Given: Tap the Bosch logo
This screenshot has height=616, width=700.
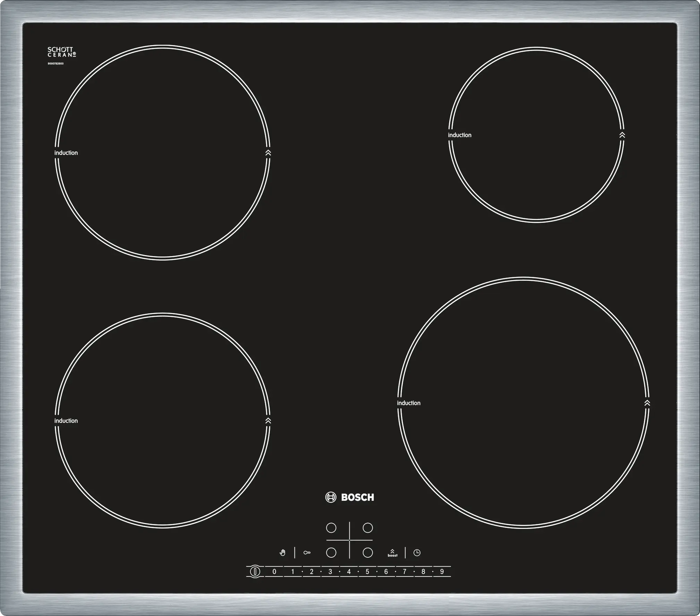Looking at the screenshot, I should (x=350, y=497).
